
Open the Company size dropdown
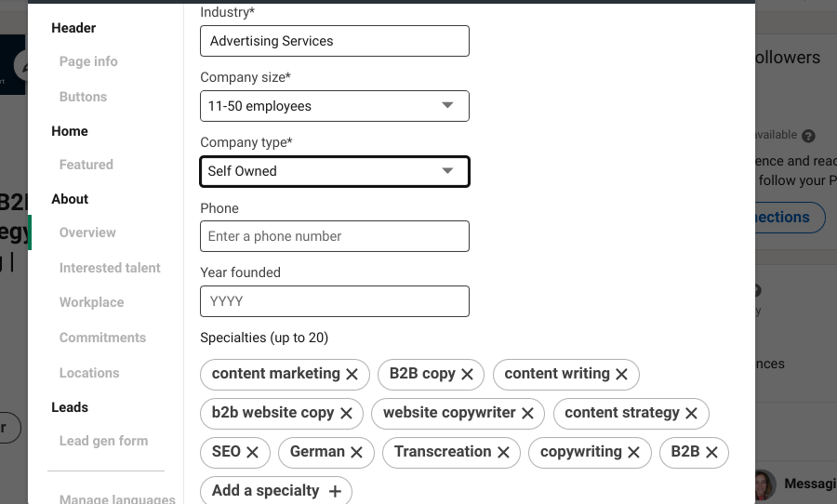(x=335, y=106)
